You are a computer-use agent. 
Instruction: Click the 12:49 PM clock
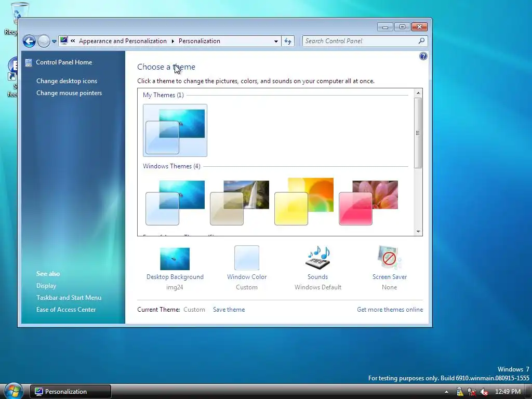[508, 392]
